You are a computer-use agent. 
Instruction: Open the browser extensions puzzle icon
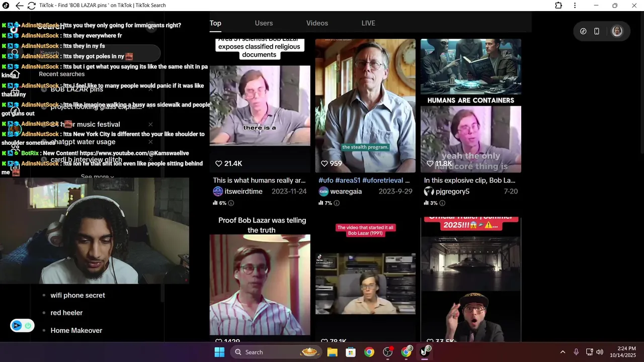tap(558, 6)
